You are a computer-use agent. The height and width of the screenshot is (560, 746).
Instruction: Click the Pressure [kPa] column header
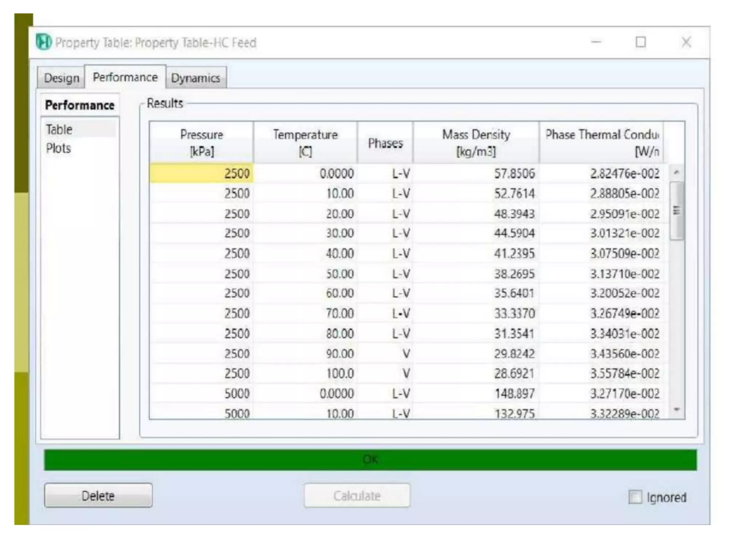(x=201, y=142)
